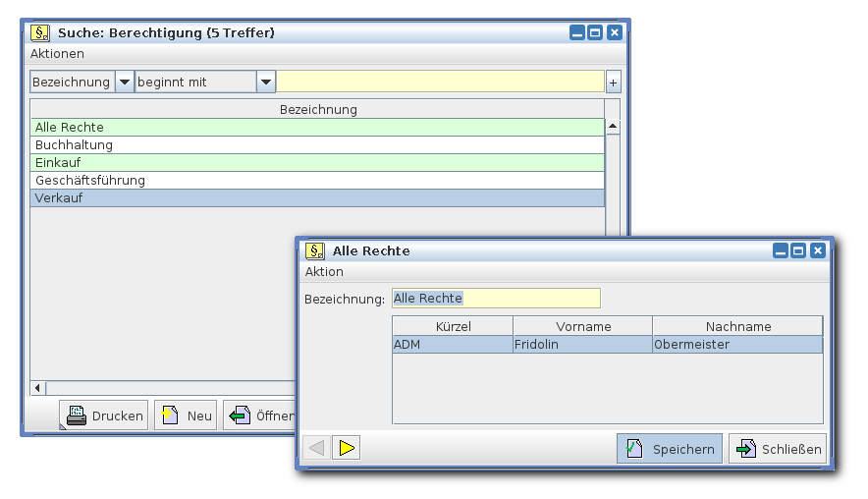868x499 pixels.
Task: Open the Aktion menu in dialog
Action: coord(324,272)
